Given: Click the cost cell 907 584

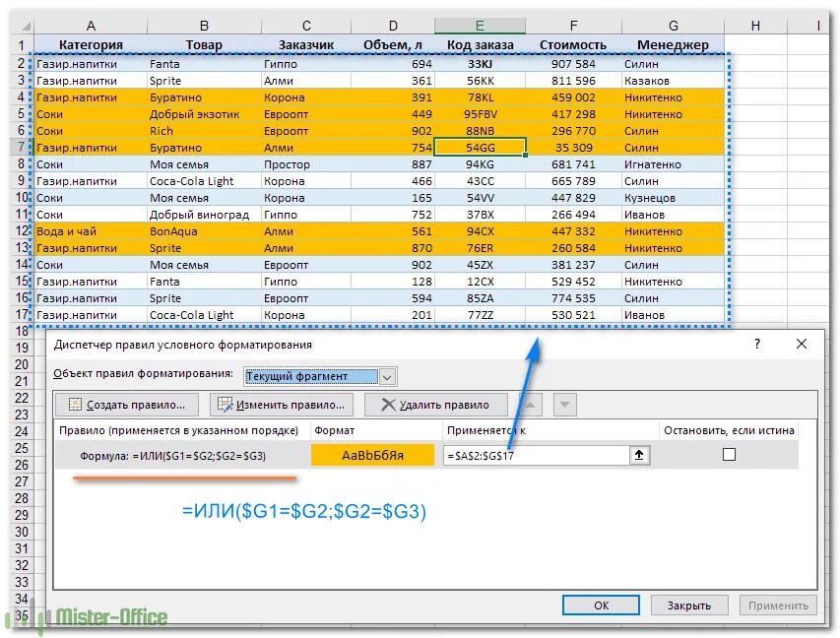Looking at the screenshot, I should (x=573, y=64).
